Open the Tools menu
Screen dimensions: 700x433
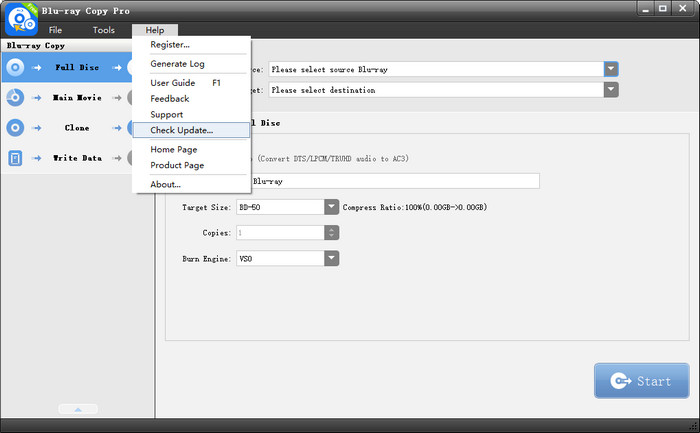(104, 30)
